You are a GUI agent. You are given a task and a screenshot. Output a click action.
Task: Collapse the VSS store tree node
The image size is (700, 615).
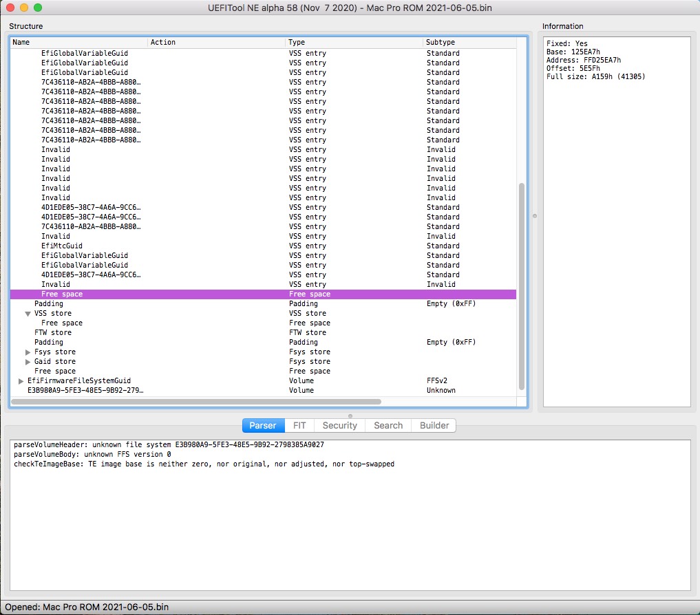point(28,314)
